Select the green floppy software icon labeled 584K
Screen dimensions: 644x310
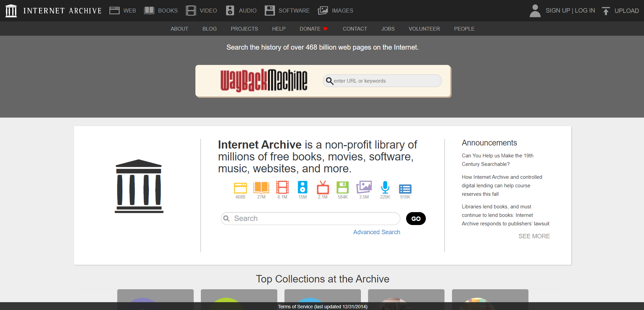(343, 188)
